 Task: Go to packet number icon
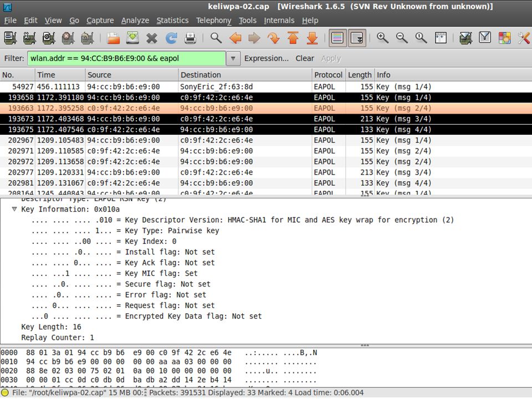[x=273, y=38]
